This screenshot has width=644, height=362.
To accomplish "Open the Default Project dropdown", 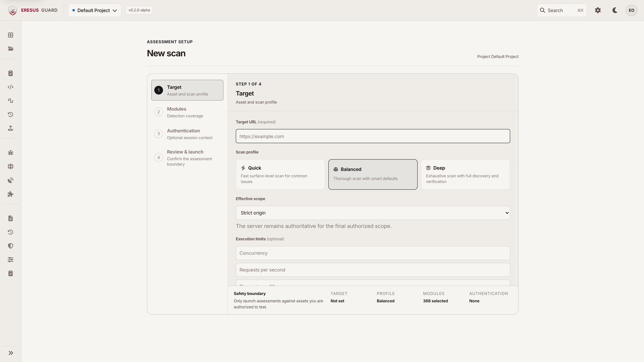I will tap(95, 10).
